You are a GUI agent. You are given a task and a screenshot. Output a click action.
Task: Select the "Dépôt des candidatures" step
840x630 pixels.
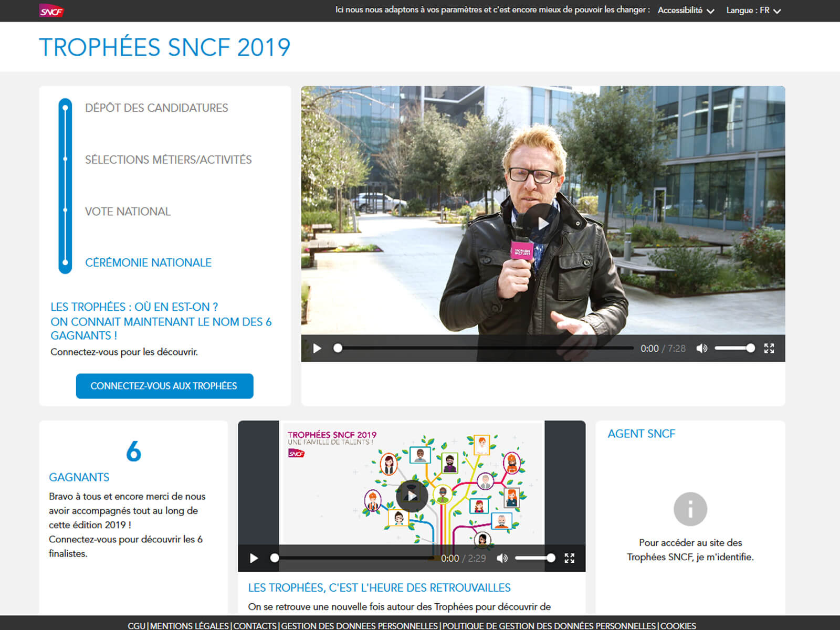pos(156,108)
